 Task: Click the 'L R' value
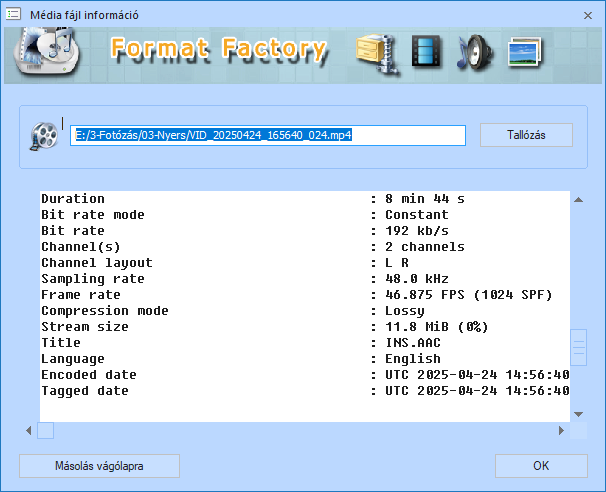coord(397,263)
